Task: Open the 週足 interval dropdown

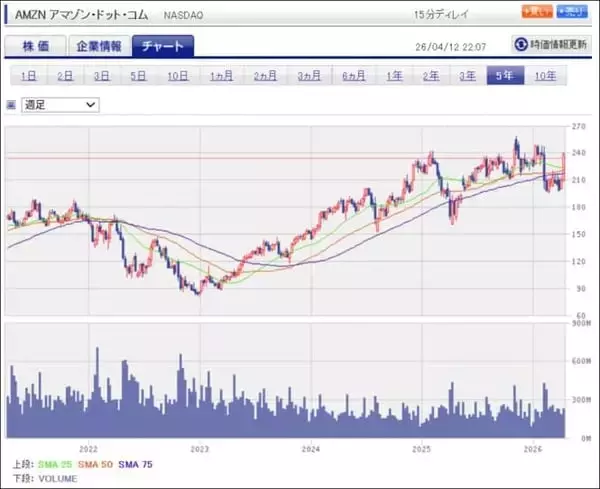Action: tap(60, 105)
